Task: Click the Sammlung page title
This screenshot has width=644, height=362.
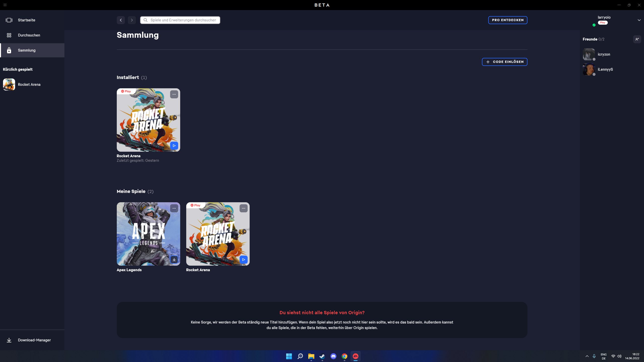Action: [138, 35]
